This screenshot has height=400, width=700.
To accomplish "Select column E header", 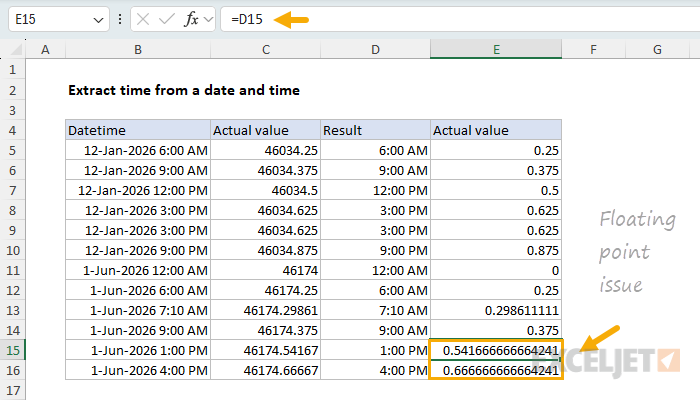I will click(496, 49).
